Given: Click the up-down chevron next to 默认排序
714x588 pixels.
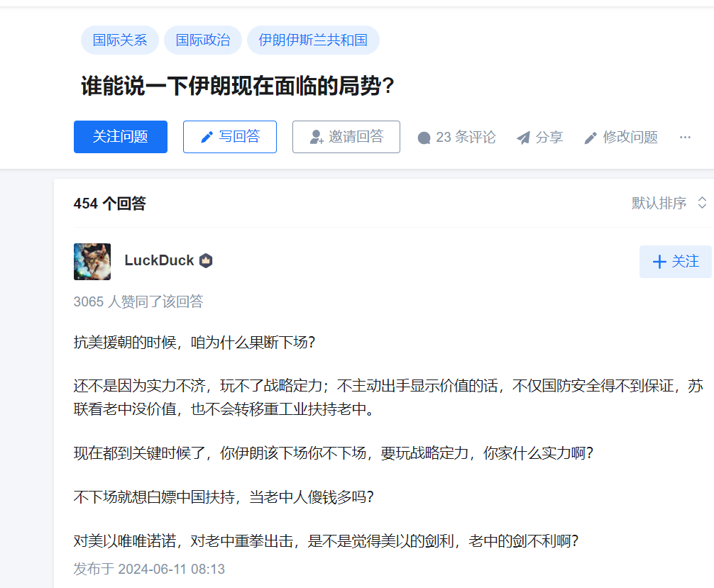Looking at the screenshot, I should [702, 203].
